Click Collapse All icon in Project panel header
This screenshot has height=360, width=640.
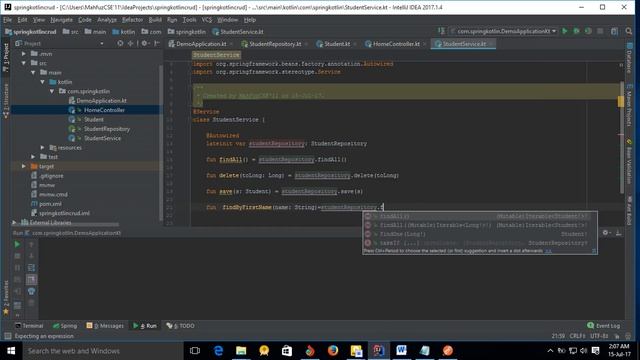pyautogui.click(x=130, y=43)
